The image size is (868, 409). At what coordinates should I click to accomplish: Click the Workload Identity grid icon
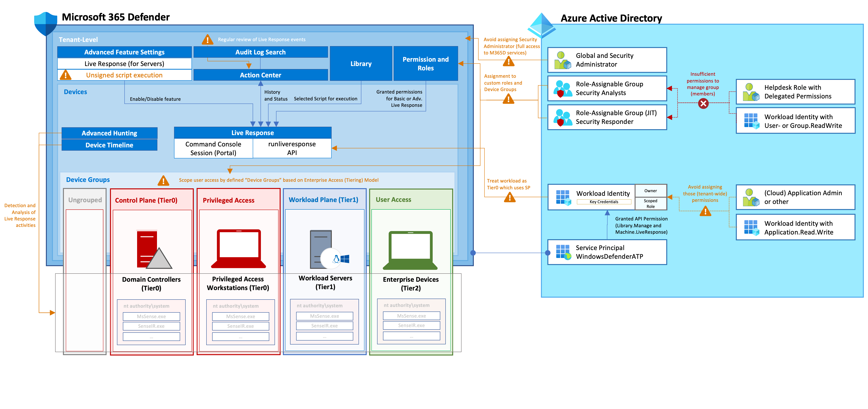point(564,198)
